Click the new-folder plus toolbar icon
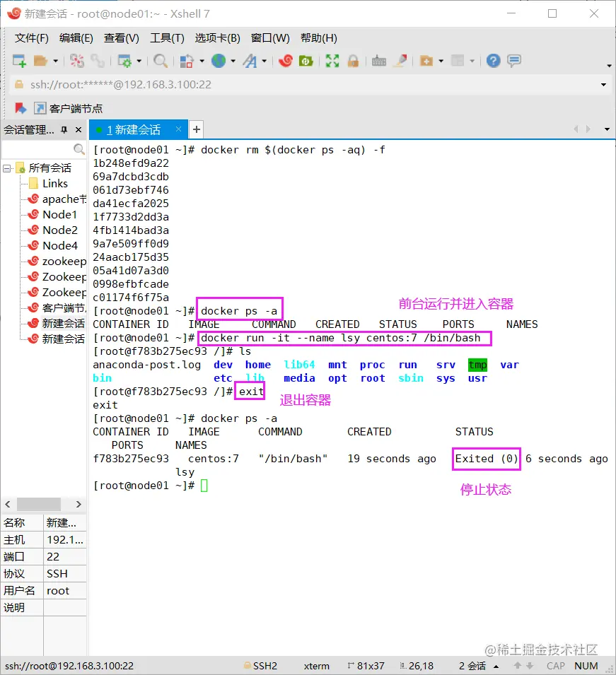 click(x=426, y=61)
